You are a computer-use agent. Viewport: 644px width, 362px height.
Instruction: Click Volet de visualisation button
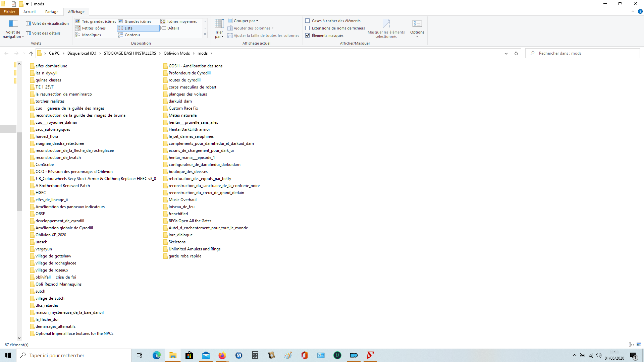47,23
